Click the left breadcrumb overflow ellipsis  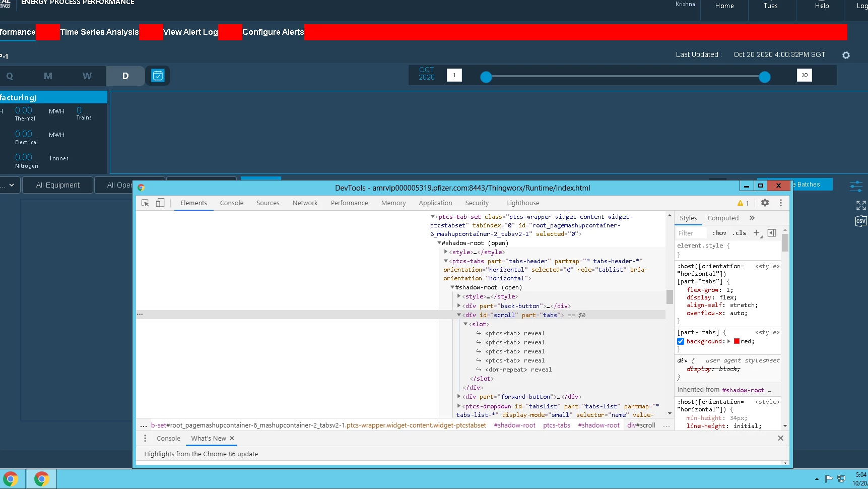144,425
